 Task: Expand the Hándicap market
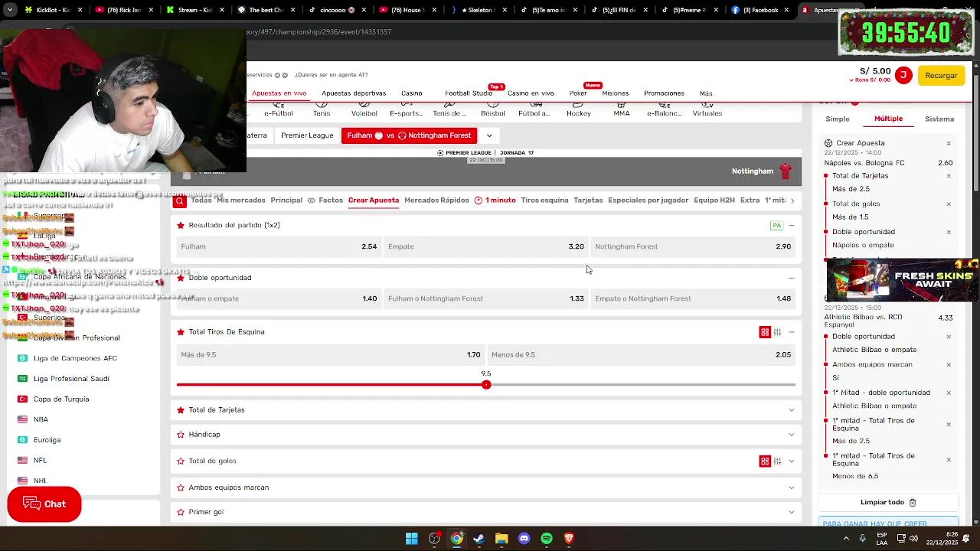point(792,434)
